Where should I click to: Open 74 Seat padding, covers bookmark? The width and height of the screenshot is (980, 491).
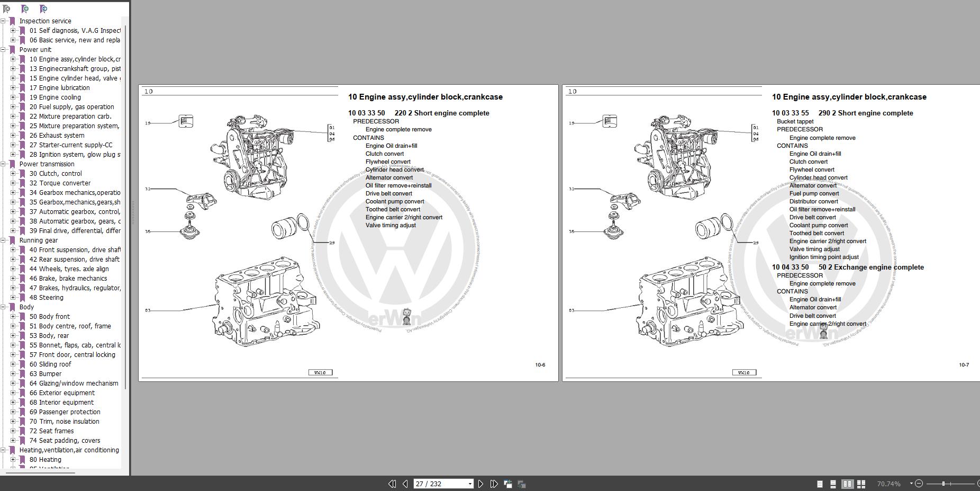tap(65, 441)
